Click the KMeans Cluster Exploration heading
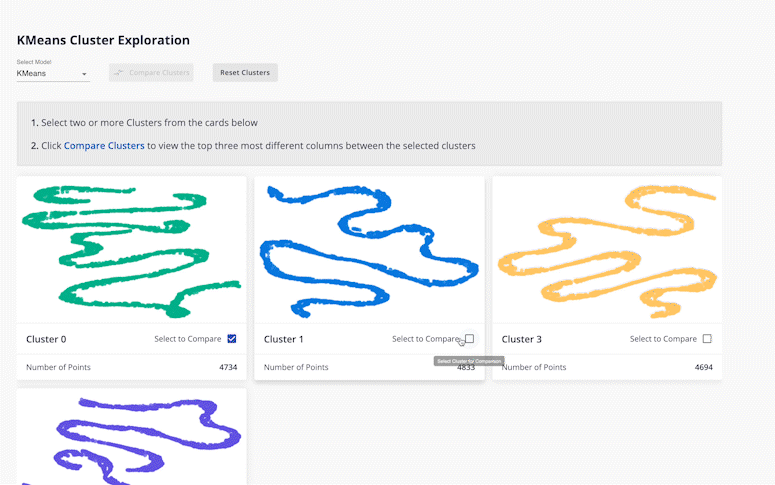 tap(103, 41)
